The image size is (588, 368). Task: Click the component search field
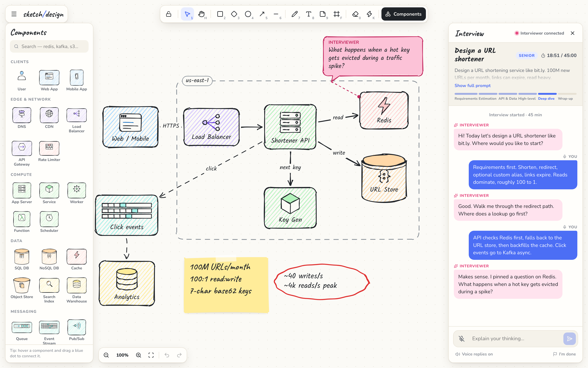[49, 47]
